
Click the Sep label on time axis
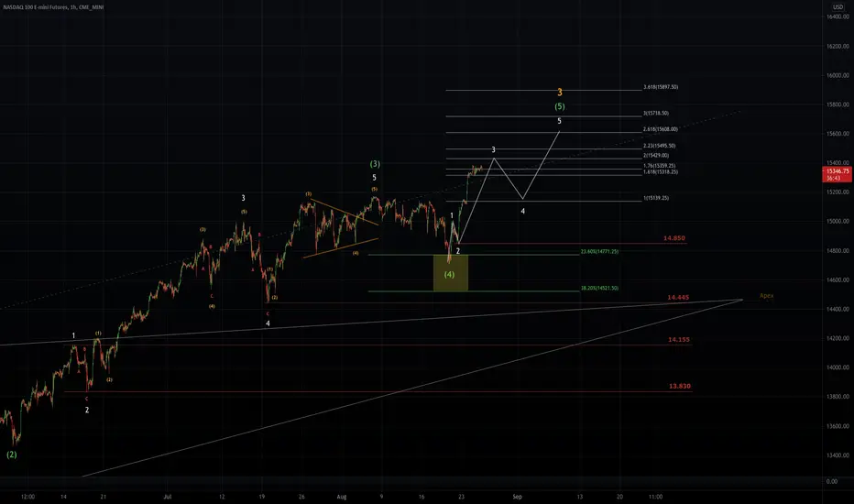(x=518, y=497)
